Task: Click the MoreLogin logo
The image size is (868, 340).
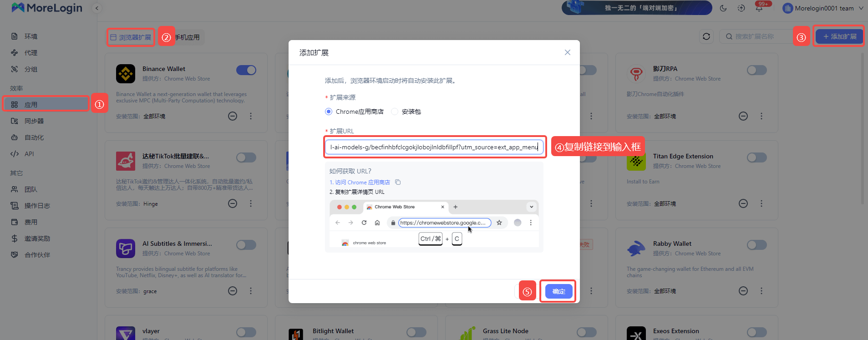Action: click(x=47, y=8)
